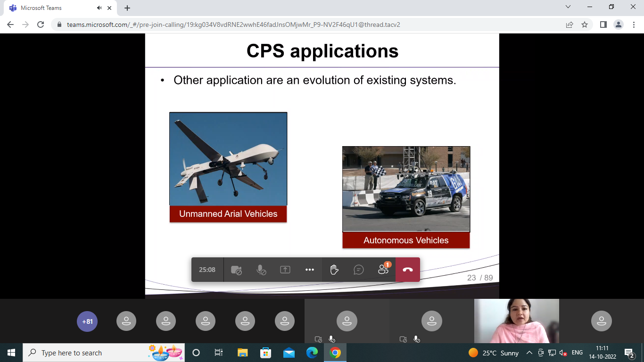Click the red hang up call button
Screen dimensions: 644x362
click(408, 270)
